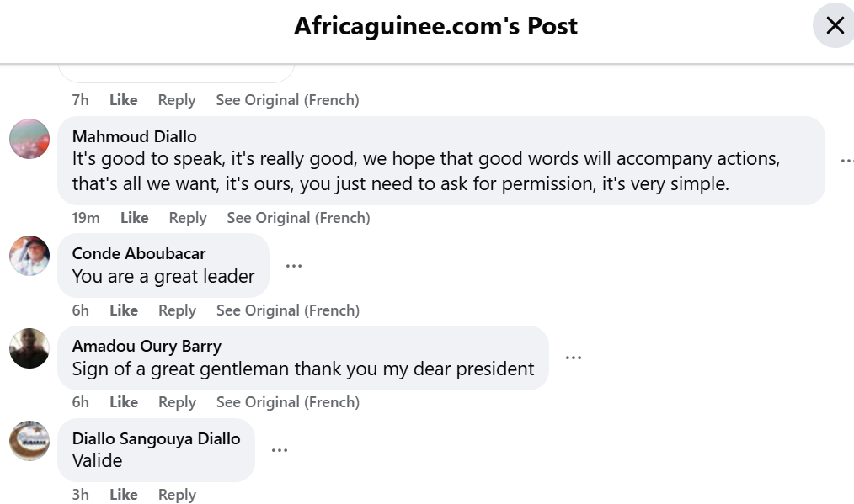Open options for Diallo Sangouya Diallo's comment
Image resolution: width=854 pixels, height=504 pixels.
(280, 450)
